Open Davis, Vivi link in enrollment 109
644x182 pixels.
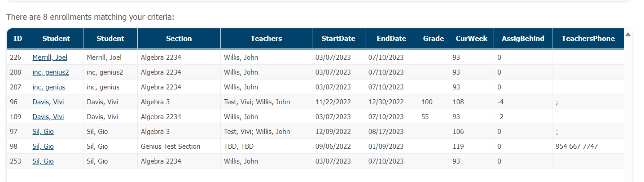(48, 117)
